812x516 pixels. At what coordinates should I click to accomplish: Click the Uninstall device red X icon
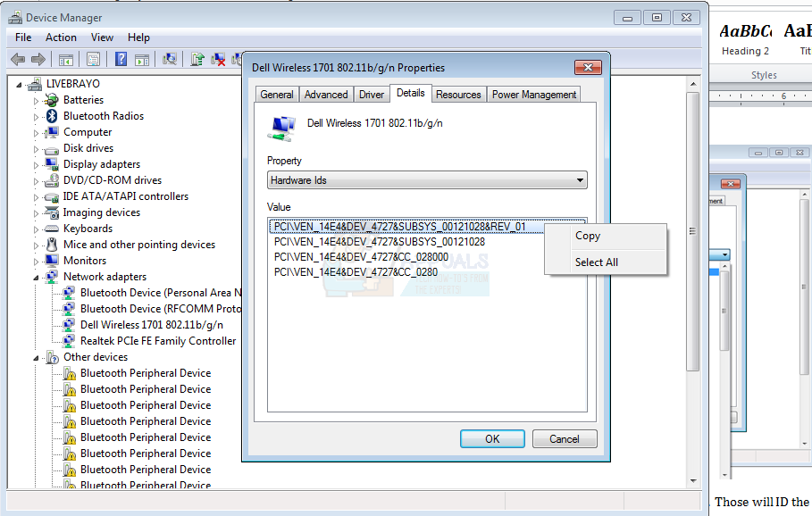pos(218,60)
